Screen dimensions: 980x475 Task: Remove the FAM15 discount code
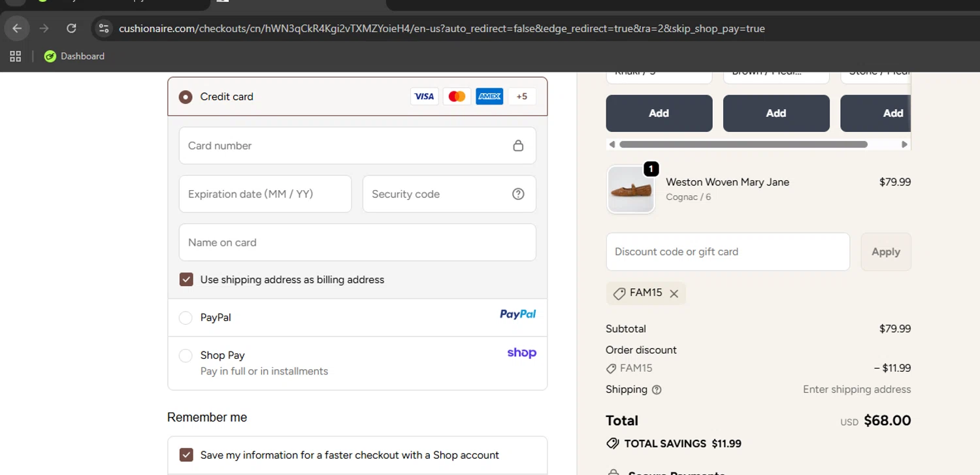[674, 293]
